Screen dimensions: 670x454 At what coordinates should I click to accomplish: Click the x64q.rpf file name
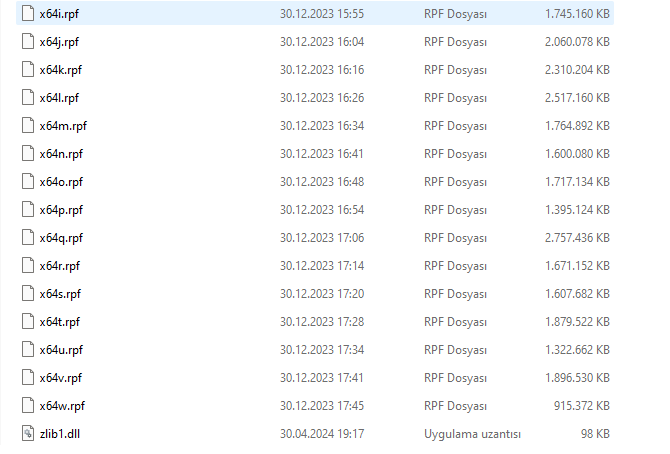pos(61,238)
